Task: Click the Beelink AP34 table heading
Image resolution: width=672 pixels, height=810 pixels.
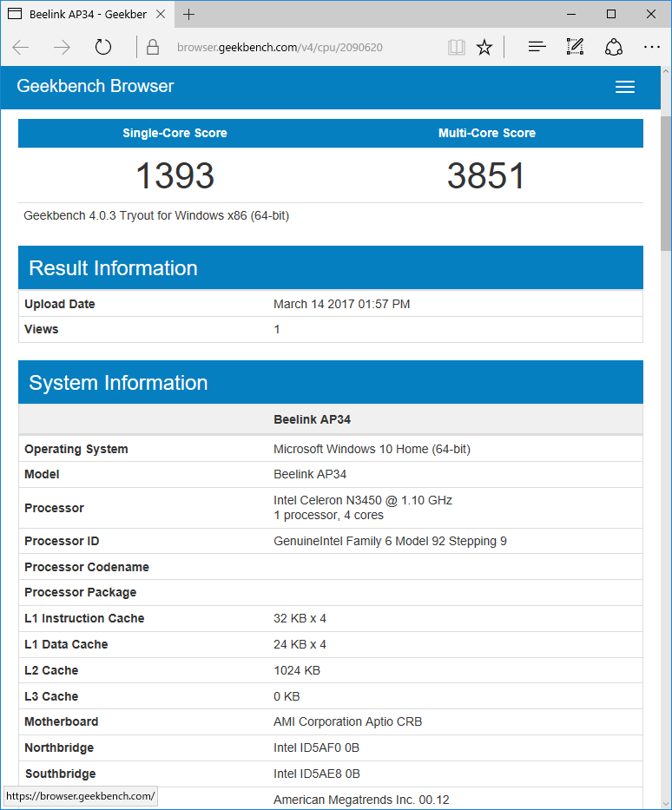Action: click(x=312, y=419)
